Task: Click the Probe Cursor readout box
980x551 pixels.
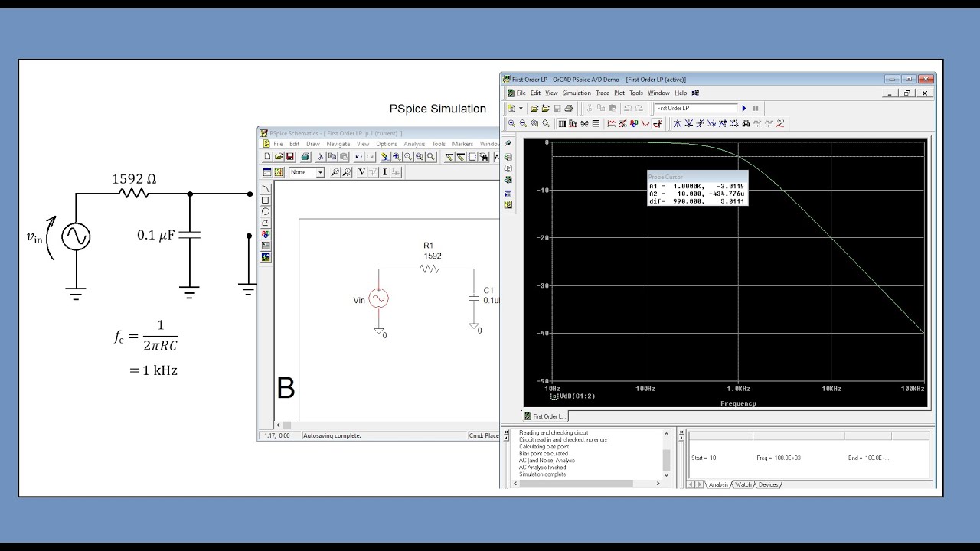Action: [x=697, y=190]
